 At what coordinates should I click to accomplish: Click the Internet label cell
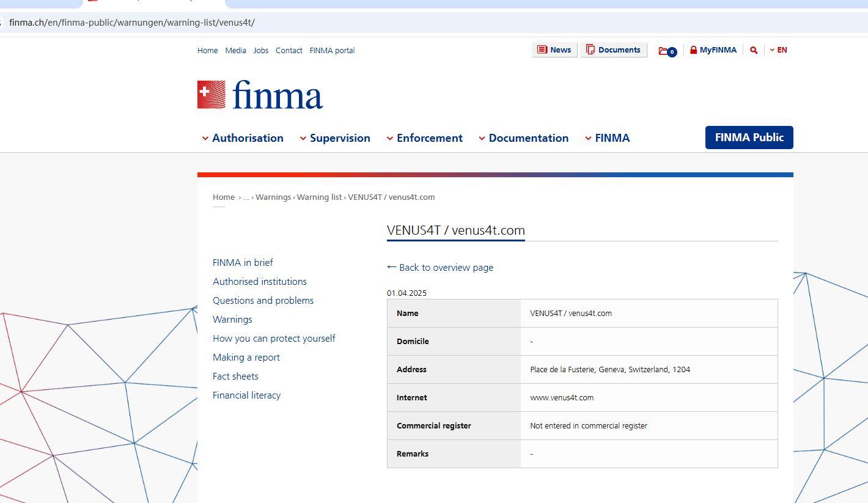tap(454, 398)
